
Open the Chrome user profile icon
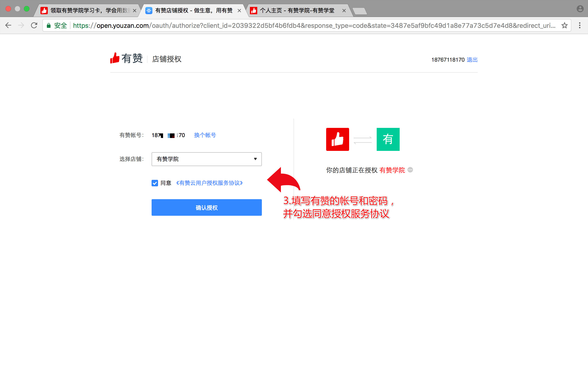[580, 9]
